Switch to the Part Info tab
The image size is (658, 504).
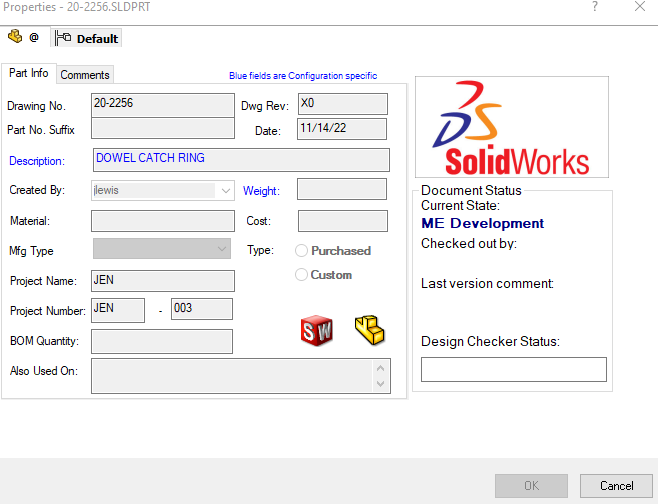tap(29, 73)
